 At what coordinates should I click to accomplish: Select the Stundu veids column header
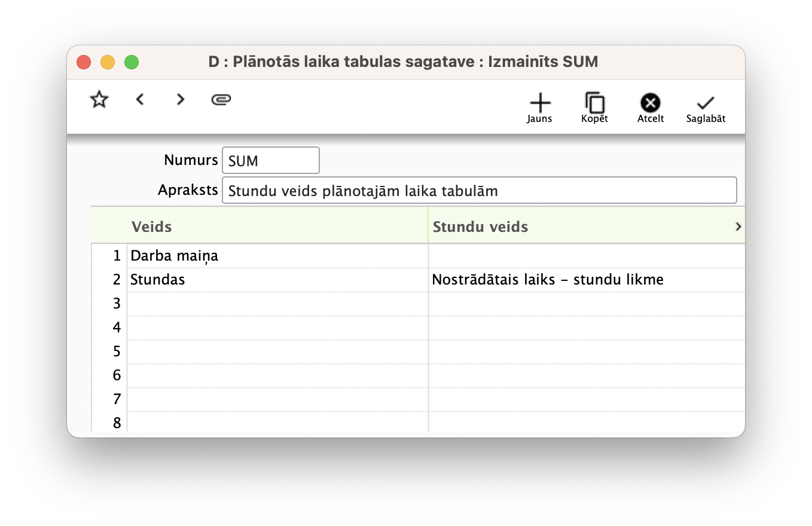[587, 227]
